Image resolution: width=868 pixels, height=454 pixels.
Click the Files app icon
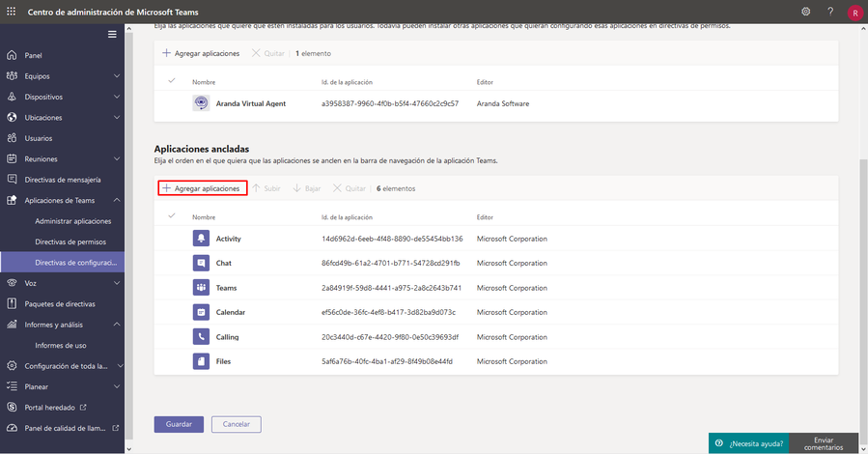point(201,361)
